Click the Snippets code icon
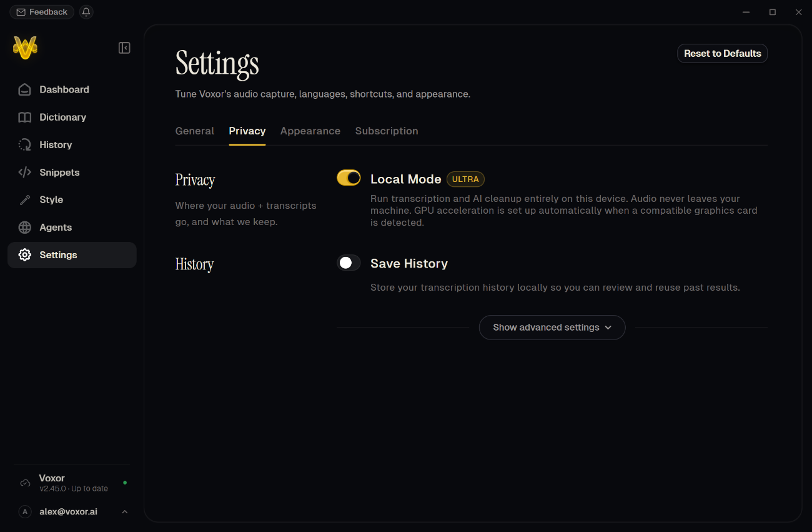The height and width of the screenshot is (532, 812). (x=24, y=172)
